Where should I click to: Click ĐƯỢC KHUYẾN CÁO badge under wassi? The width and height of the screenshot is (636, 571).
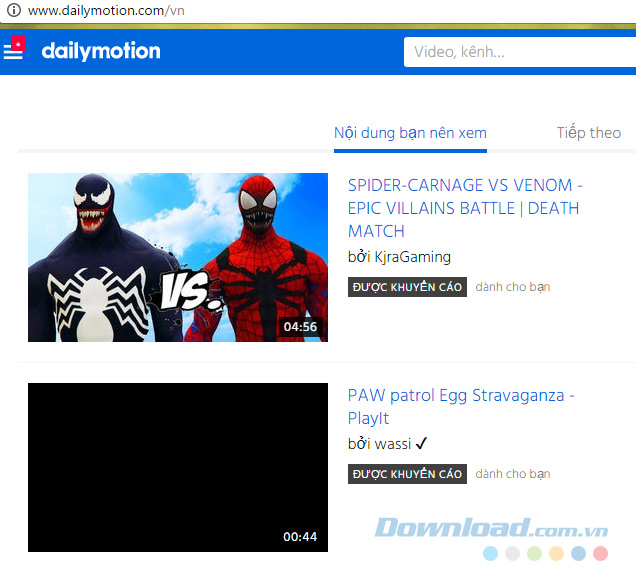pyautogui.click(x=407, y=474)
